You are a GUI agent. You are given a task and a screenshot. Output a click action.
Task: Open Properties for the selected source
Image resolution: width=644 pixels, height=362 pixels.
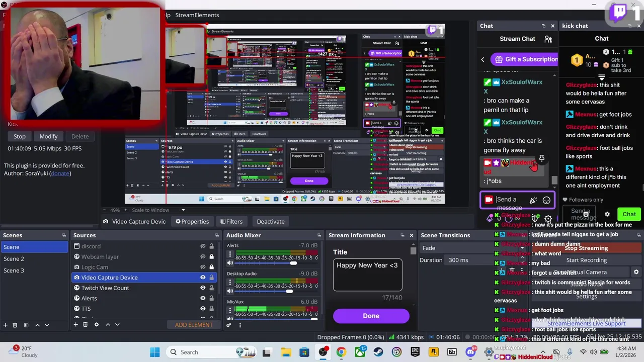click(x=192, y=222)
